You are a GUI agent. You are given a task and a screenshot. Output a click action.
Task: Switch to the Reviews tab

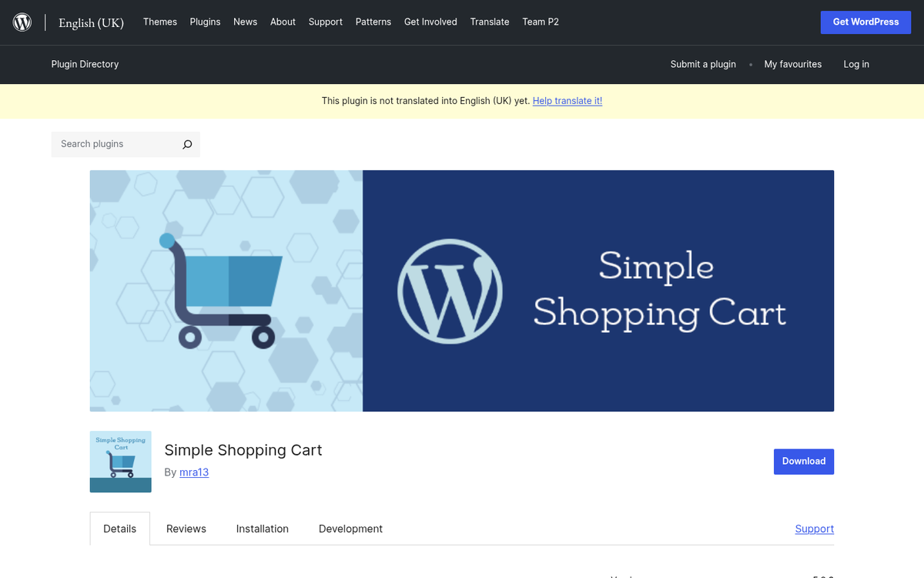click(x=186, y=529)
